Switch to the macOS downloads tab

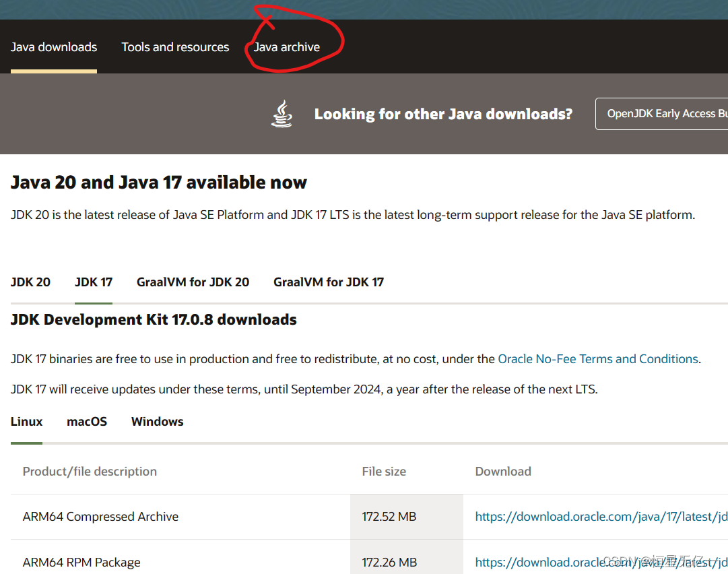coord(86,421)
